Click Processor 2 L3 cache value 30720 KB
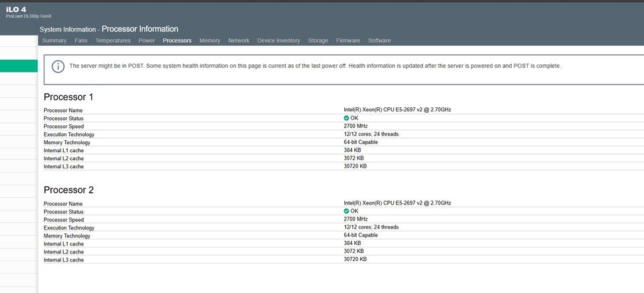 (356, 259)
